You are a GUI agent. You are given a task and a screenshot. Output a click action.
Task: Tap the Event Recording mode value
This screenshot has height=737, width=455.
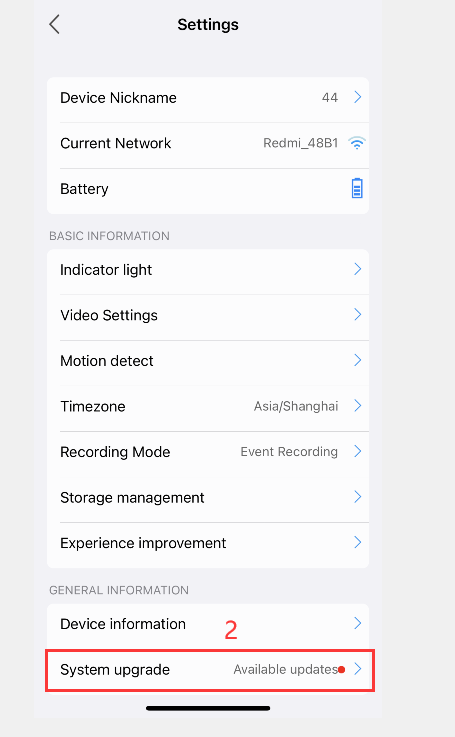coord(289,452)
